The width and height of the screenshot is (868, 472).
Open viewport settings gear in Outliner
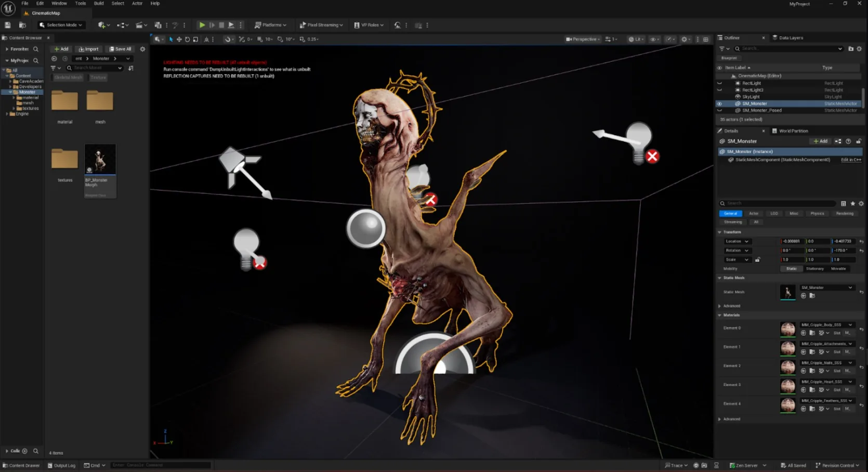point(859,49)
